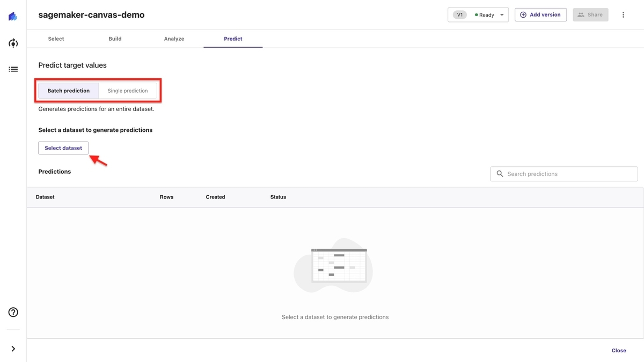The height and width of the screenshot is (362, 644).
Task: Expand the sidebar with chevron arrow
Action: click(x=13, y=349)
